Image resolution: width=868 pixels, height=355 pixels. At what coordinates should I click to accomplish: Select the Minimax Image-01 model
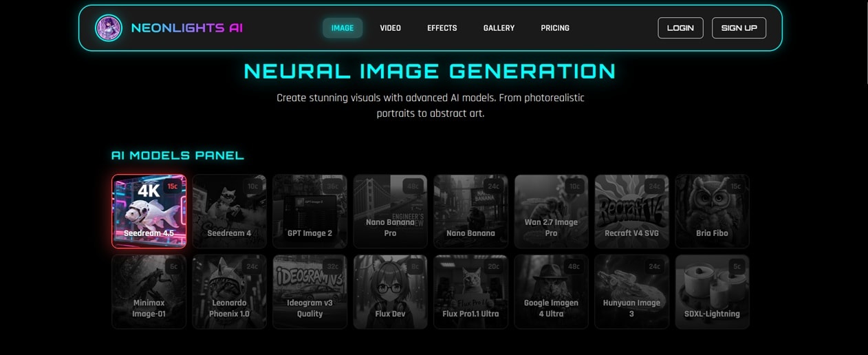tap(149, 292)
